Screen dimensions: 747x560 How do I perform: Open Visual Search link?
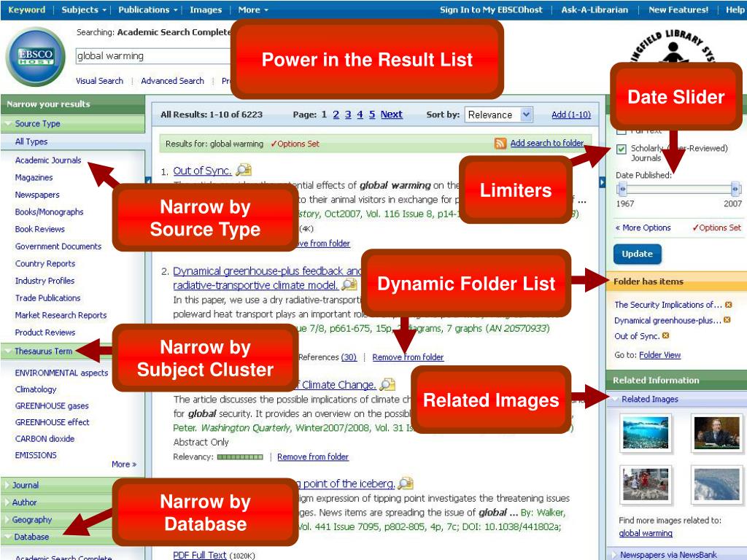(x=99, y=81)
